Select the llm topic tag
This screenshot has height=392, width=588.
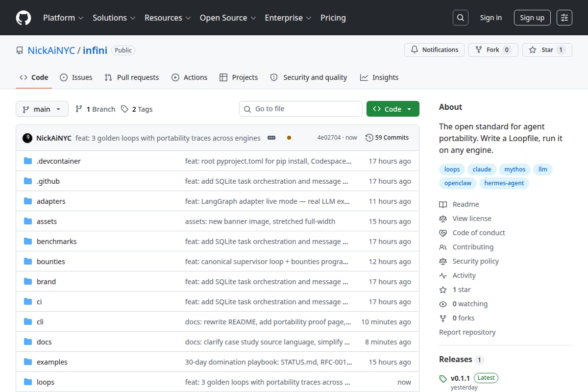543,169
